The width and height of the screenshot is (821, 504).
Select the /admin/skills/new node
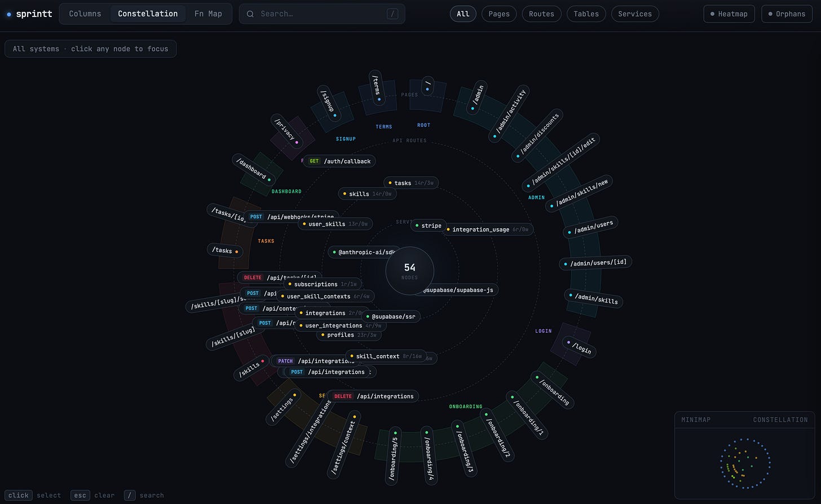(x=579, y=194)
